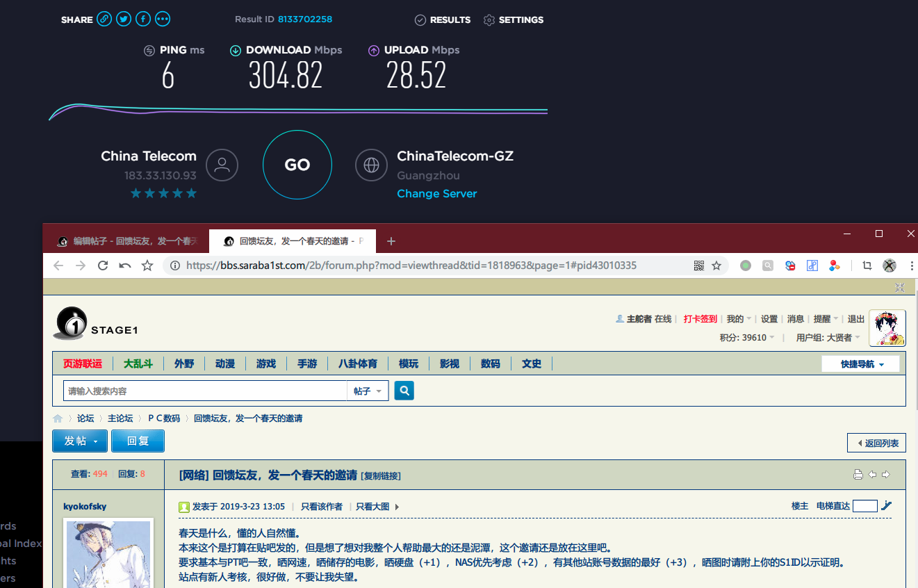The image size is (918, 588).
Task: Click the undo close tab arrow icon
Action: point(125,266)
